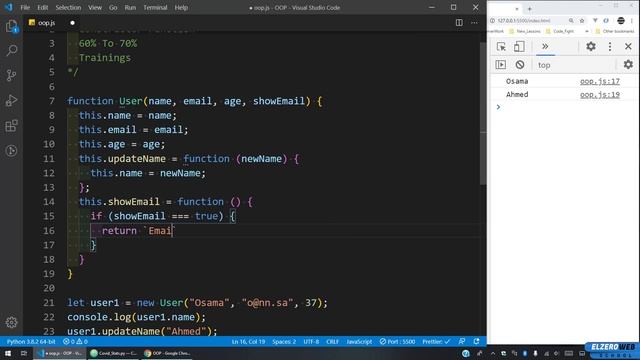Open the oop.js:19 source link
Viewport: 640px width, 360px height.
pos(600,95)
